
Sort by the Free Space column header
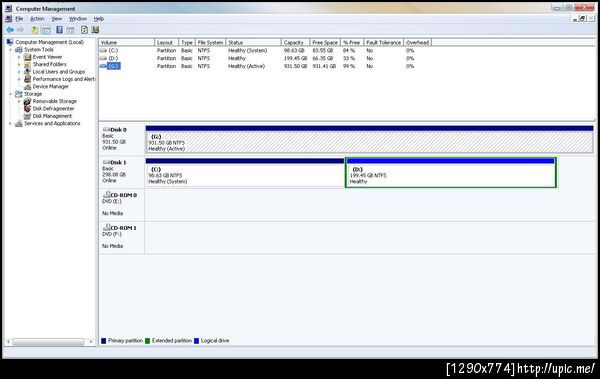[325, 42]
